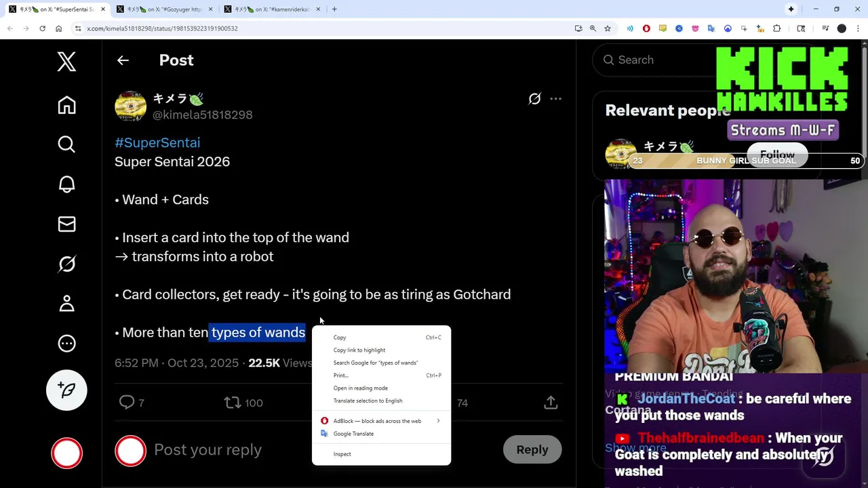Click the Chrome profile avatar
The width and height of the screenshot is (868, 488).
click(842, 28)
